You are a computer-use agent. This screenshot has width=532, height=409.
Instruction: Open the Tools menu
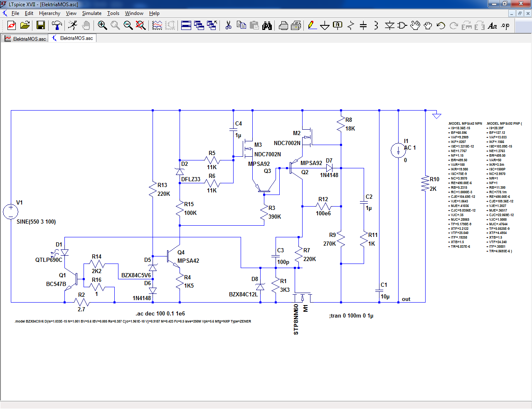[113, 13]
